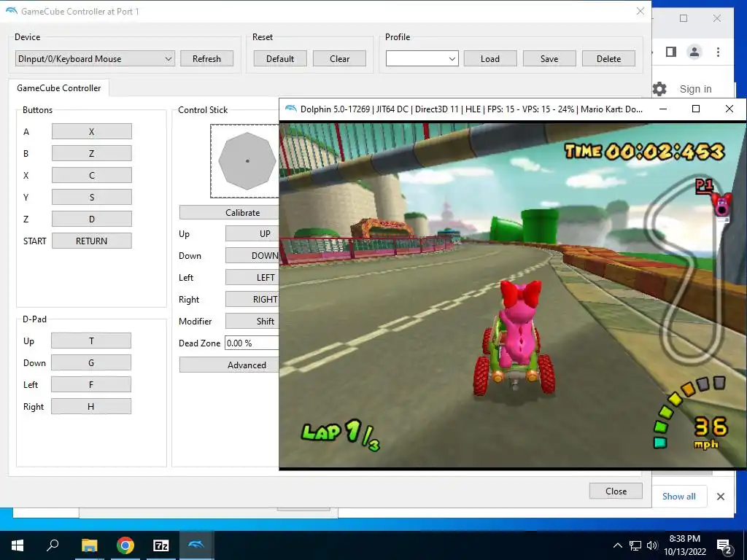
Task: Click Chrome Sign in link
Action: pyautogui.click(x=695, y=89)
